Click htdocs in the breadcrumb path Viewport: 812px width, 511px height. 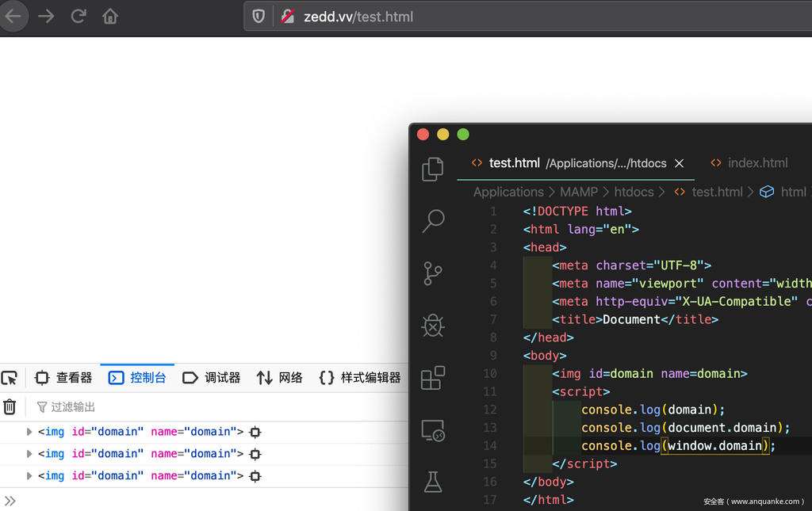634,192
